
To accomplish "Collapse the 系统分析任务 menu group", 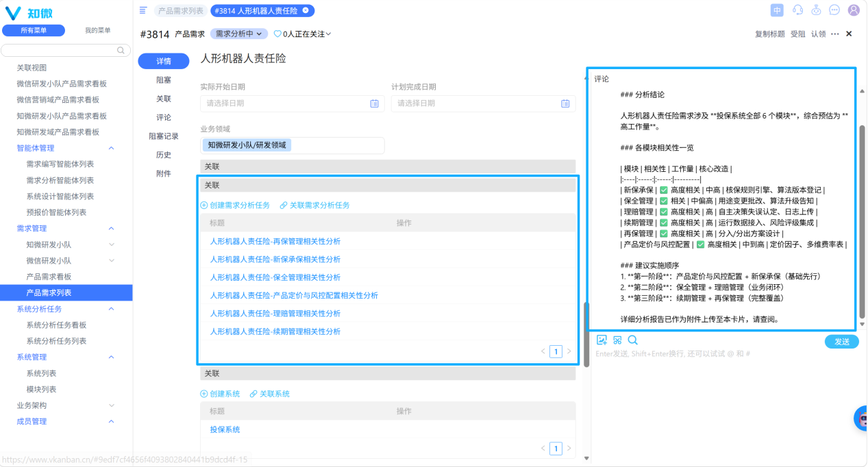I will pos(112,309).
